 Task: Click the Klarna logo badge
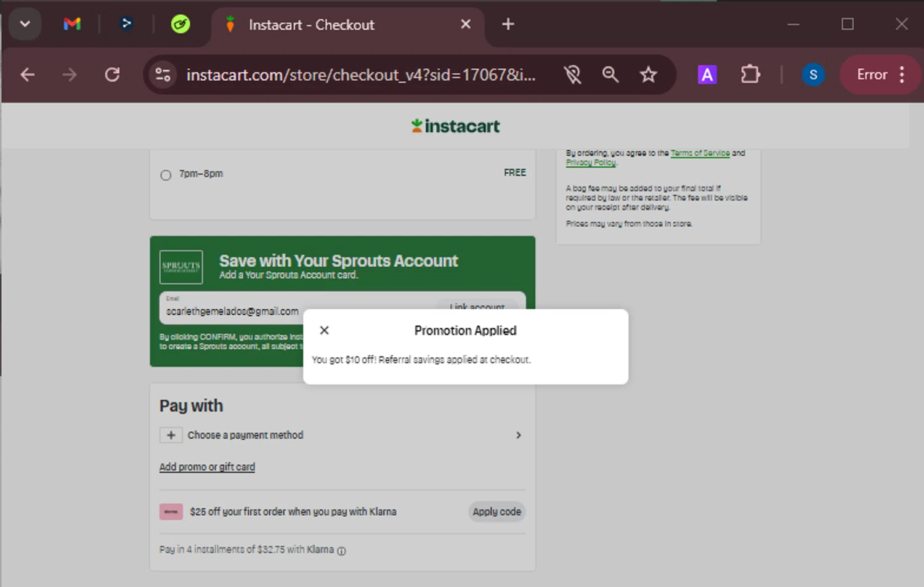click(x=171, y=512)
